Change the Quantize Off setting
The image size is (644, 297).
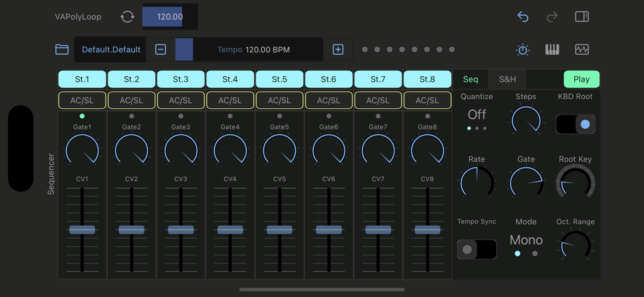click(477, 115)
